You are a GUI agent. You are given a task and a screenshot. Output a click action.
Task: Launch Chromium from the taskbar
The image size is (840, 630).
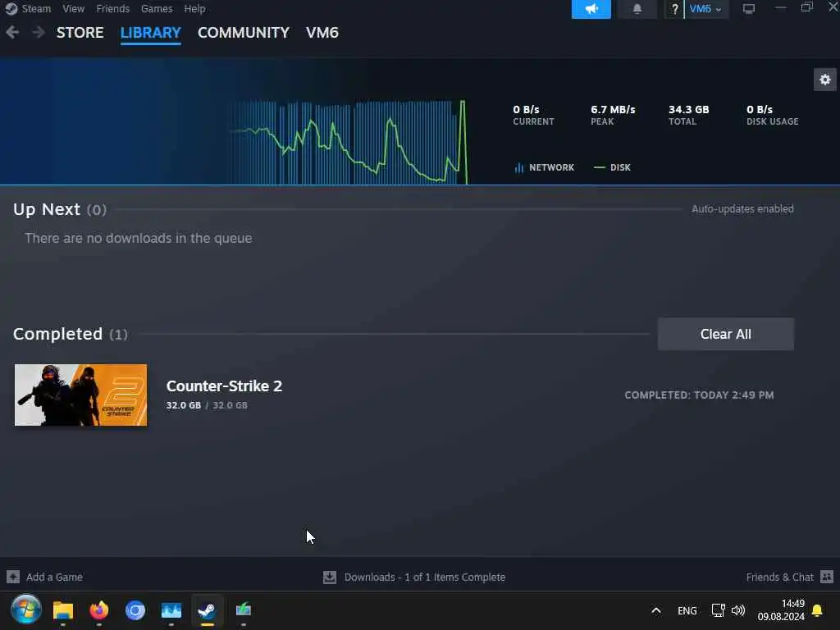(135, 610)
